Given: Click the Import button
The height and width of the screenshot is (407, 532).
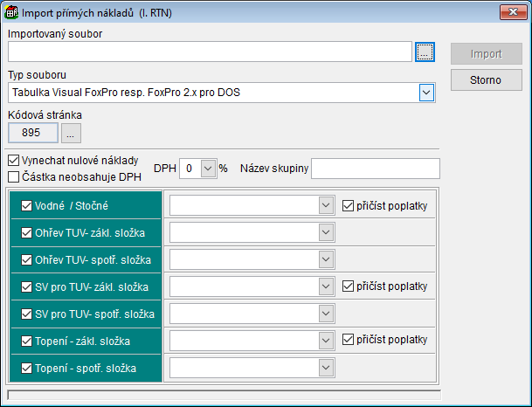Looking at the screenshot, I should [x=486, y=54].
